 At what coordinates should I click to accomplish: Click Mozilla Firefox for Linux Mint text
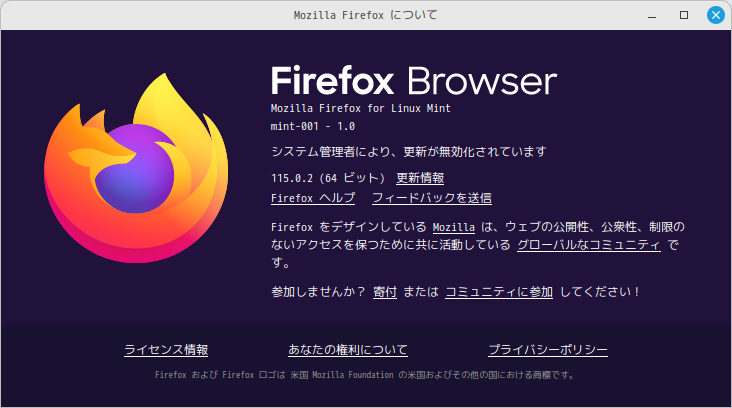click(x=361, y=108)
